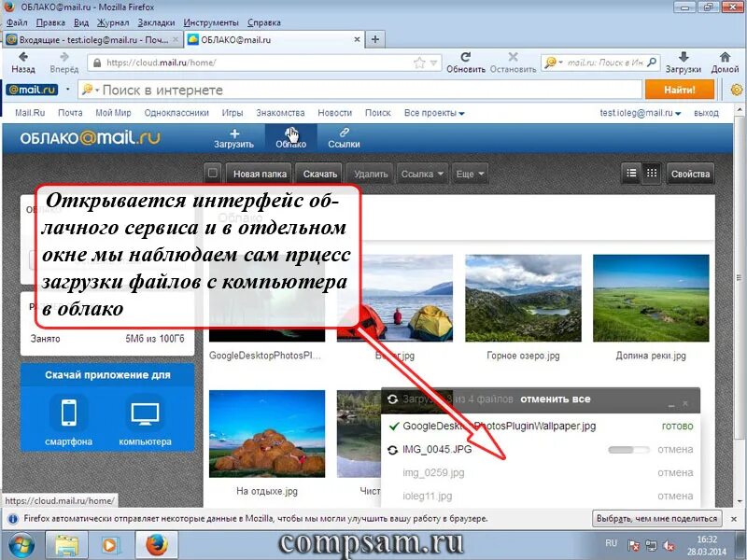Open the Закладки menu
The width and height of the screenshot is (747, 560).
point(156,22)
